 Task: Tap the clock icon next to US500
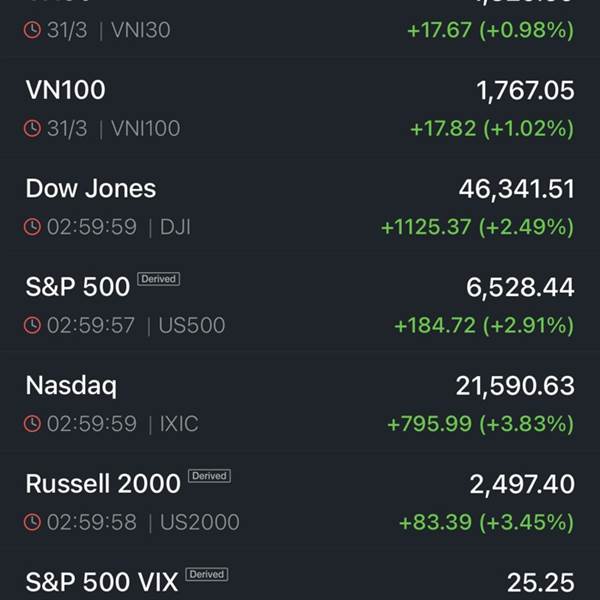click(32, 325)
